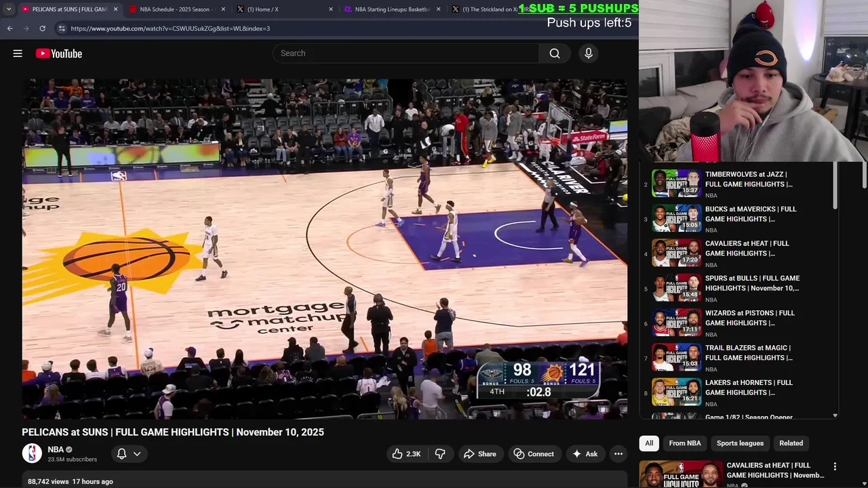Click the playlist scroll down arrow
868x488 pixels.
(x=835, y=415)
